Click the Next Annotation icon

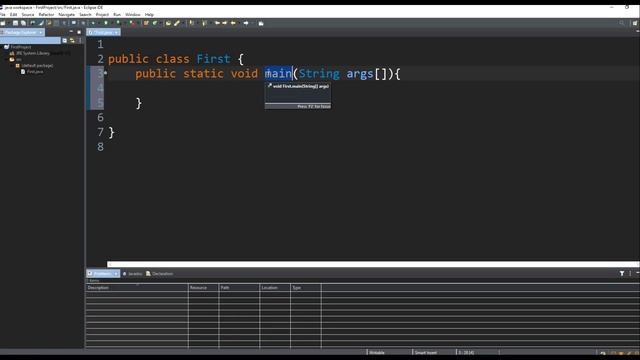pyautogui.click(x=191, y=23)
